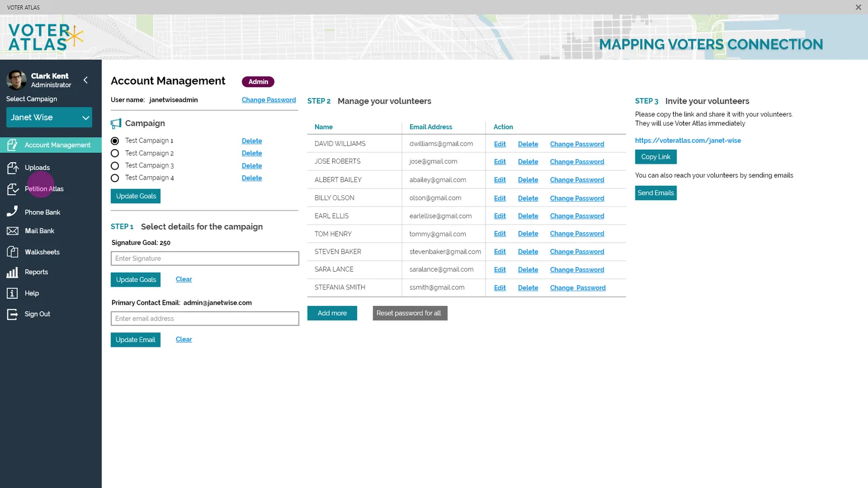Screen dimensions: 868x488
Task: Click the Mail Bank envelope icon
Action: click(12, 231)
